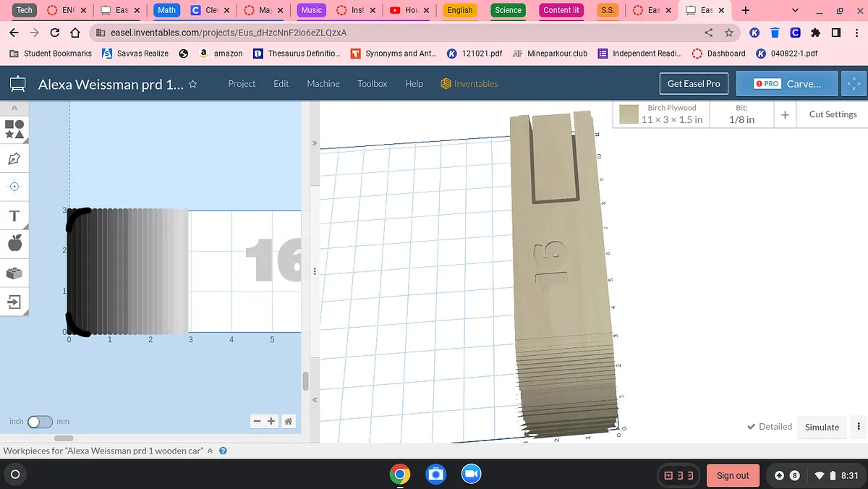This screenshot has height=489, width=868.
Task: Share this page from address bar
Action: 709,33
